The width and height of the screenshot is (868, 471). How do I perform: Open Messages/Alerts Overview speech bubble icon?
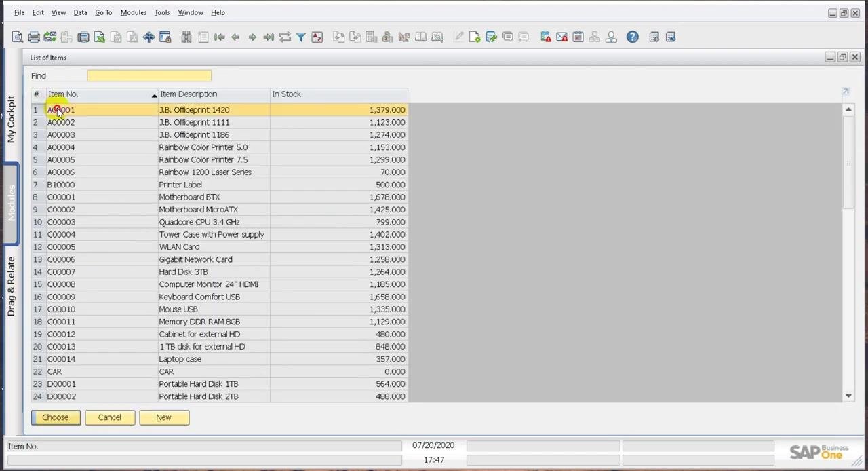tap(507, 37)
